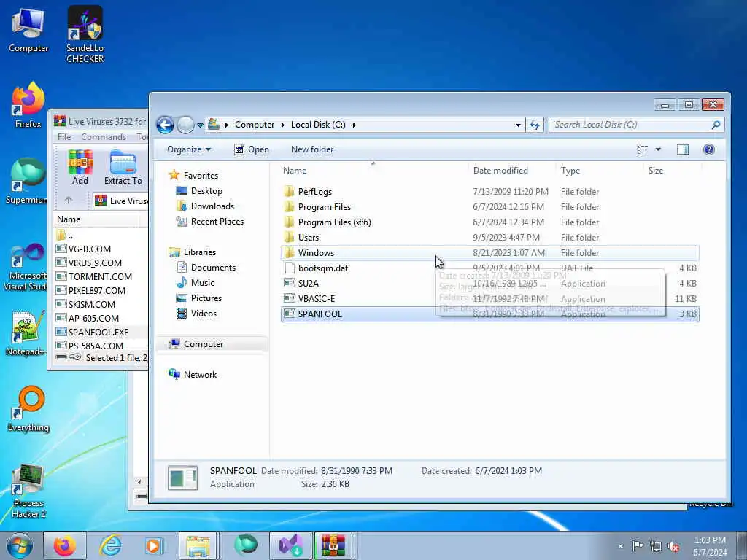
Task: Click the Action Center flag tray icon
Action: pyautogui.click(x=638, y=545)
